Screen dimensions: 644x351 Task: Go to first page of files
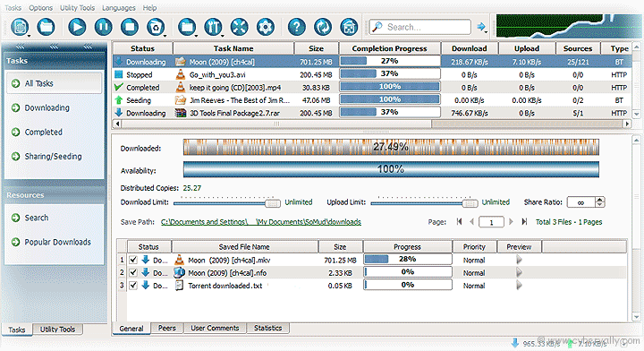[x=459, y=222]
